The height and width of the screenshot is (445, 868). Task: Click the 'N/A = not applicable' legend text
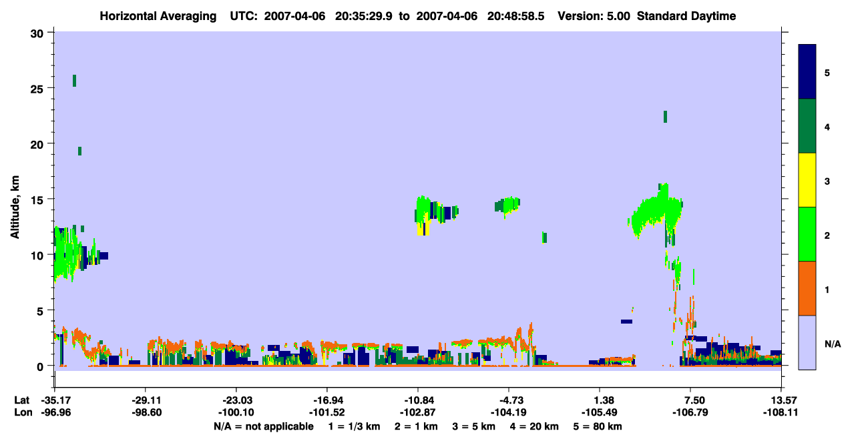pyautogui.click(x=263, y=426)
